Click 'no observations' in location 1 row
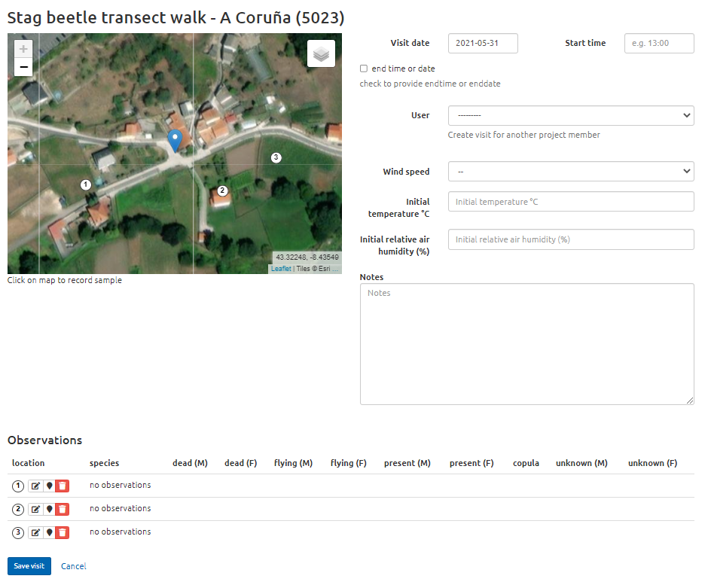 point(120,485)
